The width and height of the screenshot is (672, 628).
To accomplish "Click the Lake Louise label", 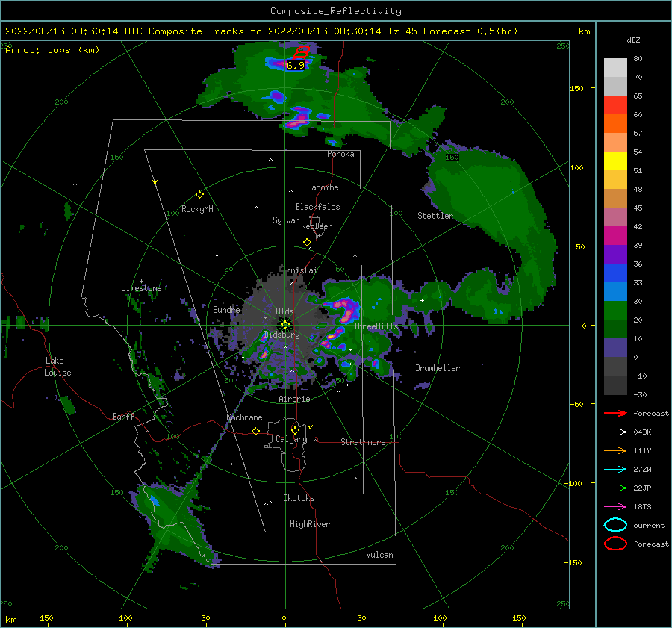I will coord(57,367).
